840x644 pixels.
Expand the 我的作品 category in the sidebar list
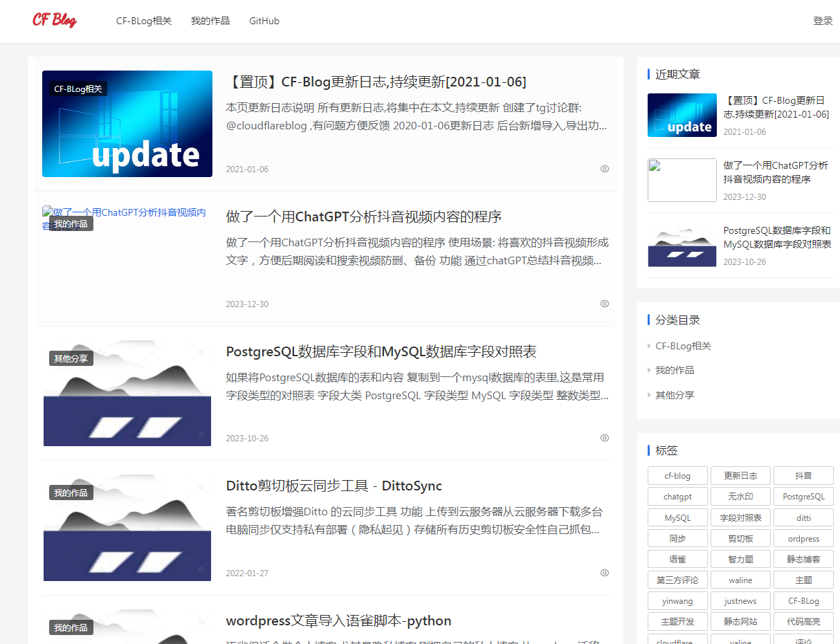[x=674, y=370]
